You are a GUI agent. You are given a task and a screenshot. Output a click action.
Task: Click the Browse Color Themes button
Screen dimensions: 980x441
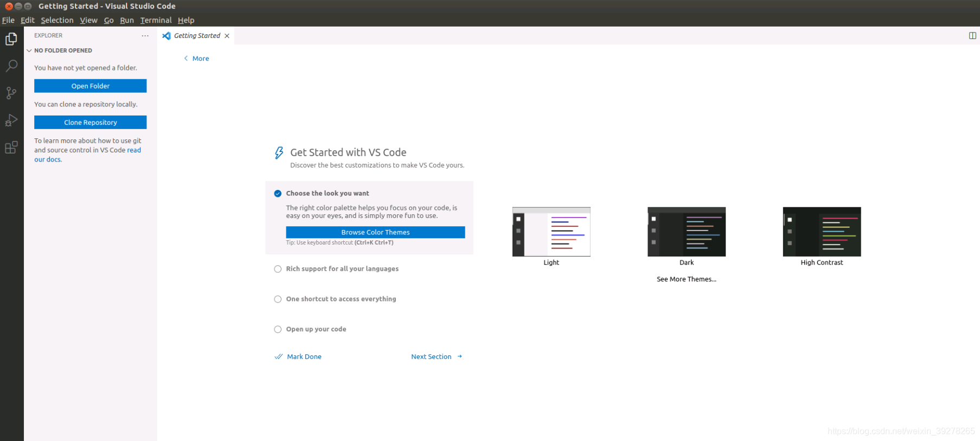[x=375, y=232]
